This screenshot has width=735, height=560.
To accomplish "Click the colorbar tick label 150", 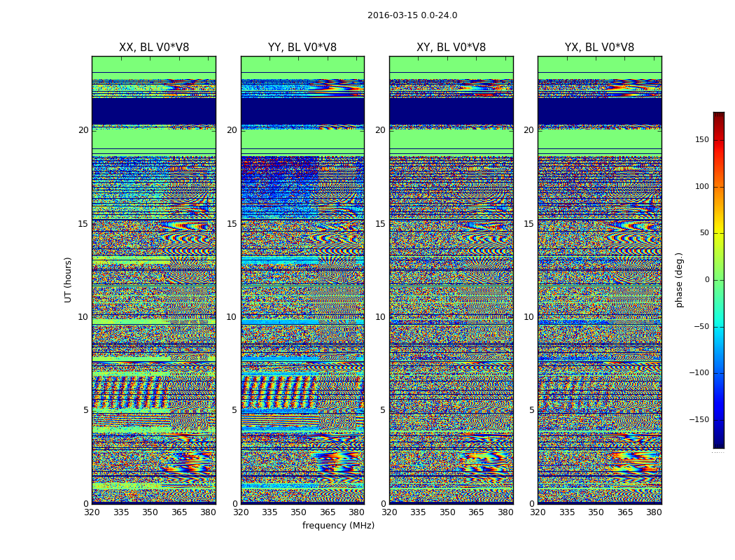I will coord(702,139).
